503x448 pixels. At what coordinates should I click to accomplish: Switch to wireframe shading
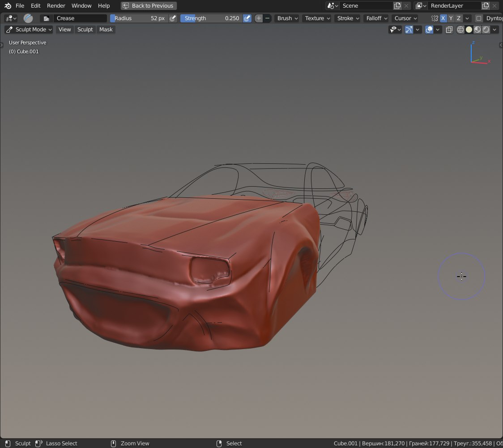point(460,30)
